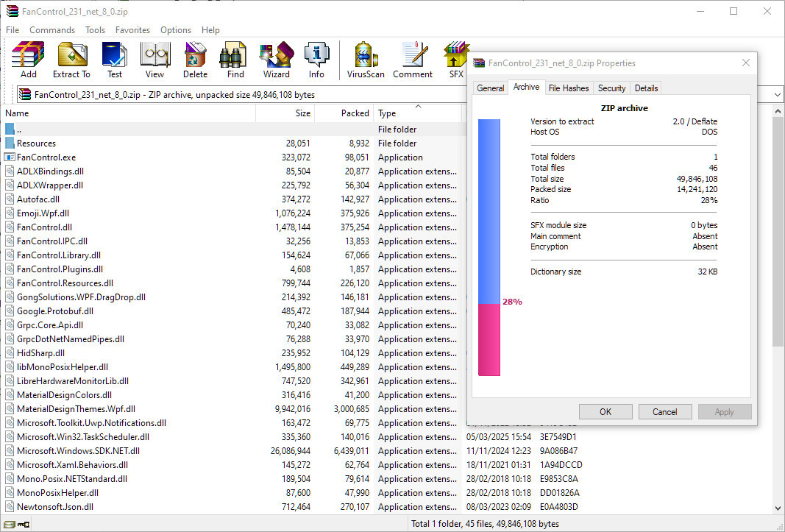Select the FanControl.exe application icon
This screenshot has width=785, height=532.
[x=10, y=157]
